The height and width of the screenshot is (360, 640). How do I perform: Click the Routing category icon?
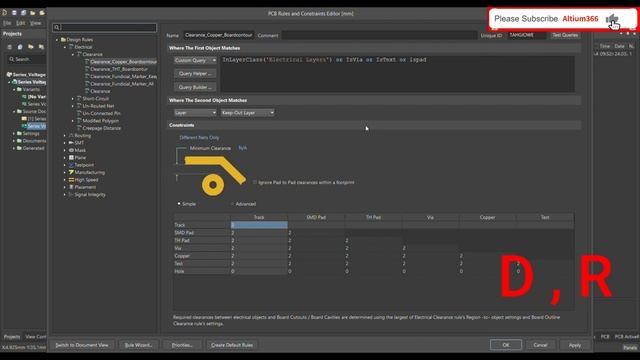coord(71,136)
